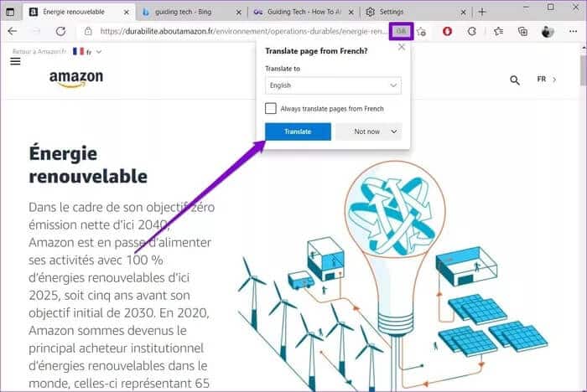
Task: Click the blue Translate button
Action: pyautogui.click(x=298, y=132)
